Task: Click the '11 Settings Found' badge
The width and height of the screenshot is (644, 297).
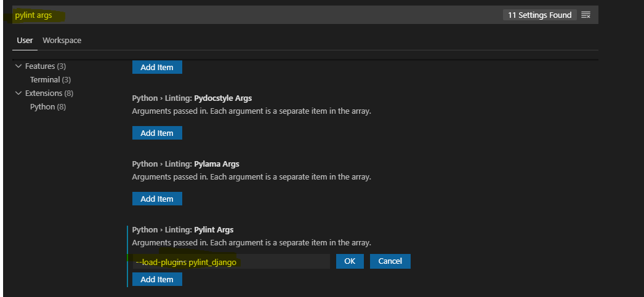Action: pos(539,15)
